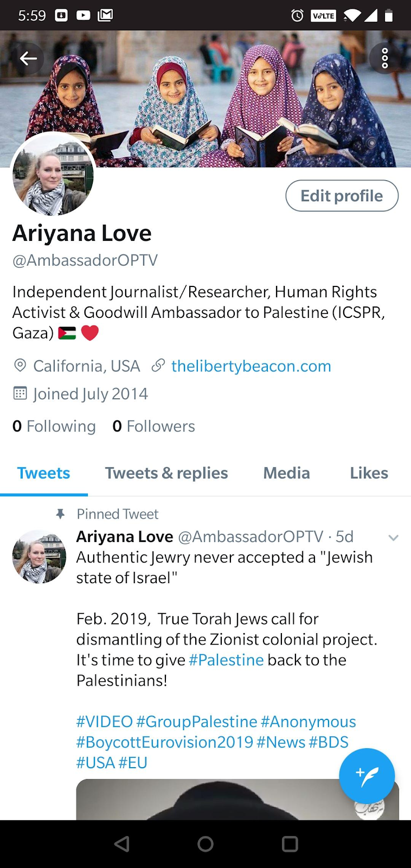Tap the compose tweet floating button

(x=367, y=775)
